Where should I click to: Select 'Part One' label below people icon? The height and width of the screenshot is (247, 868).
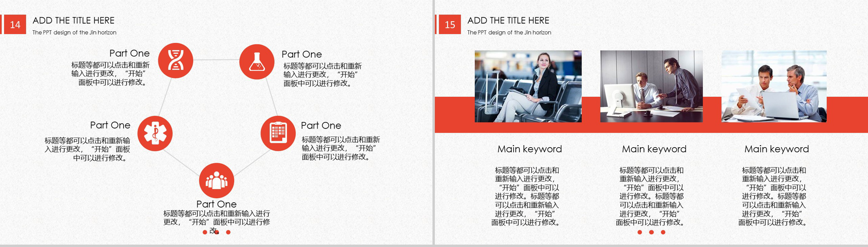pos(216,204)
